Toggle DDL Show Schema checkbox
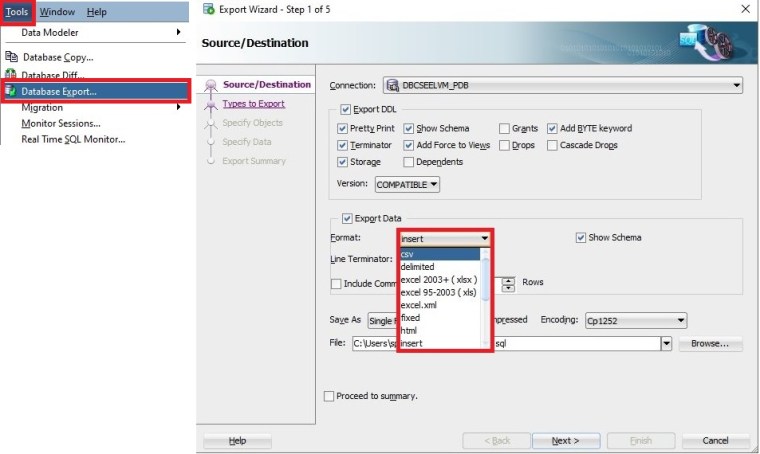760x454 pixels. (409, 128)
